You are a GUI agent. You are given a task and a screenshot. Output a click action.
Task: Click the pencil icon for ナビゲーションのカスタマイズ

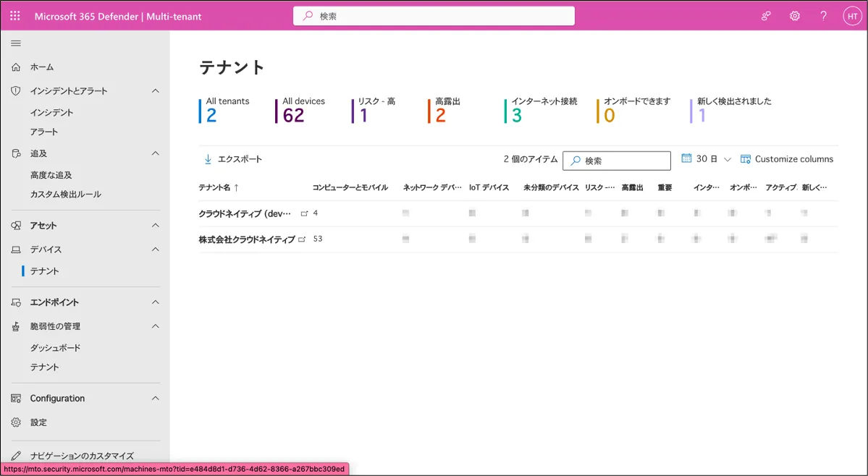tap(16, 456)
